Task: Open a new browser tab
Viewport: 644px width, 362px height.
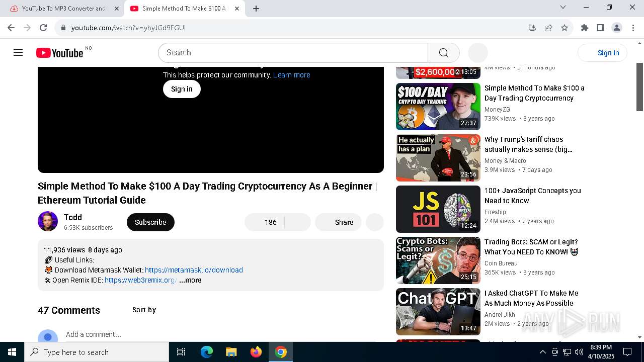Action: click(256, 9)
